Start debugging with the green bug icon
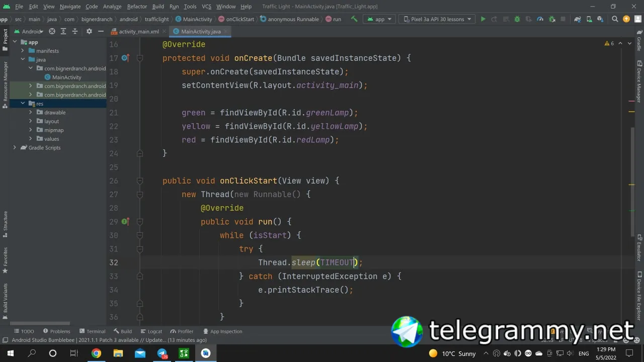This screenshot has height=362, width=644. [x=517, y=19]
